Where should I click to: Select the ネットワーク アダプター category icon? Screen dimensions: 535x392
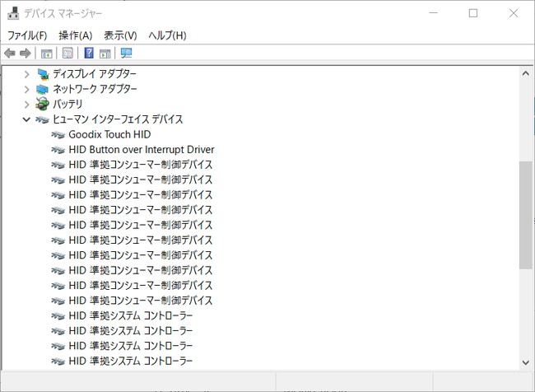click(42, 89)
